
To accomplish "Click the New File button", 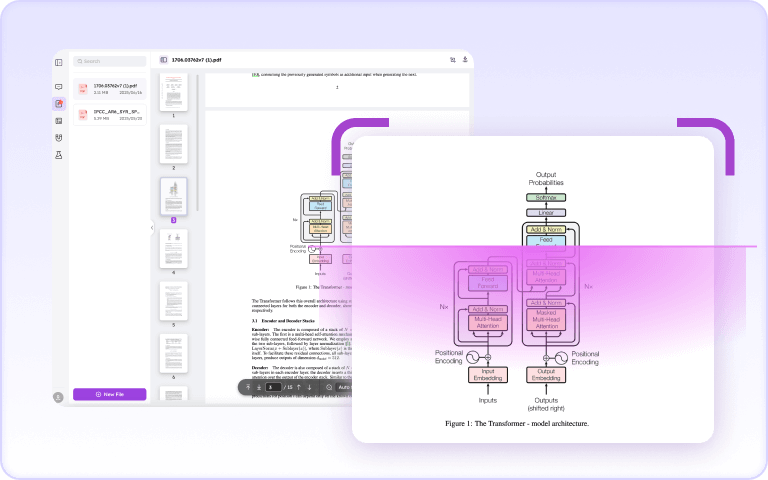I will pyautogui.click(x=110, y=394).
